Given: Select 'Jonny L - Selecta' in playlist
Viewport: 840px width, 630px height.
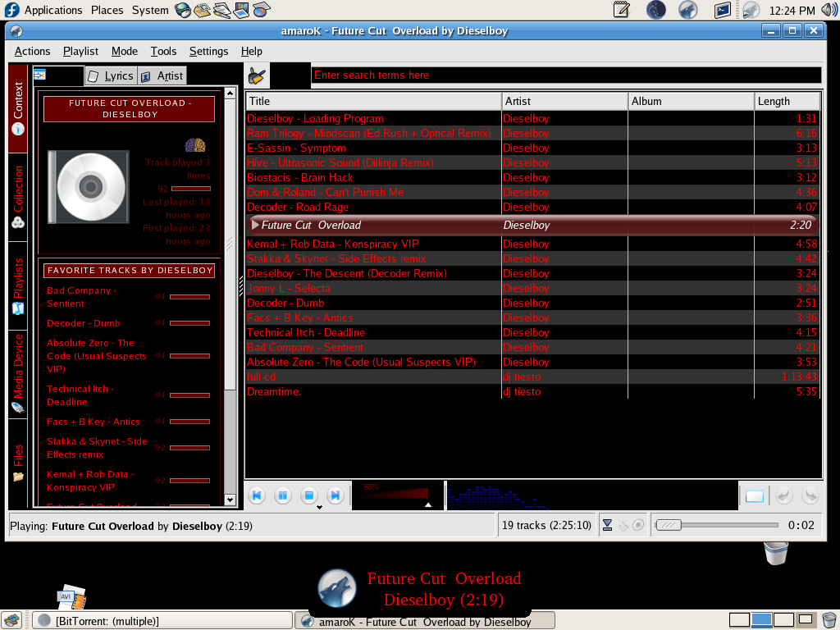Looking at the screenshot, I should [x=533, y=288].
